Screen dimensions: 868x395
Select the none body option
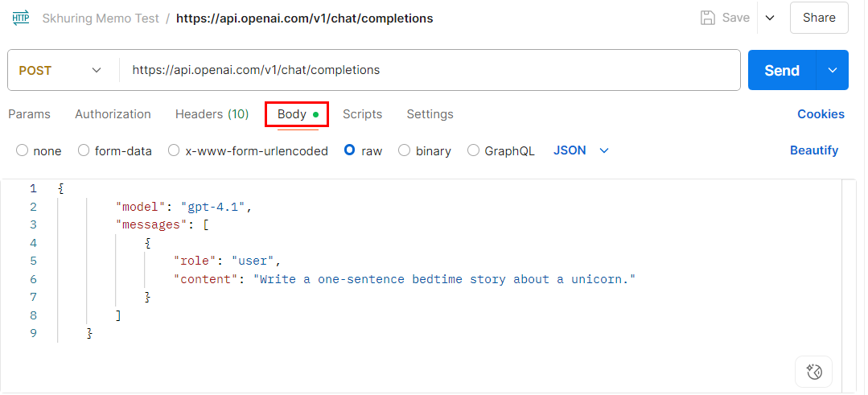click(23, 150)
